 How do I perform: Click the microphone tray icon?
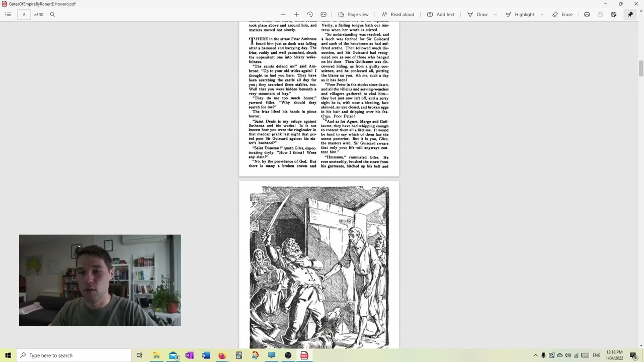click(543, 355)
